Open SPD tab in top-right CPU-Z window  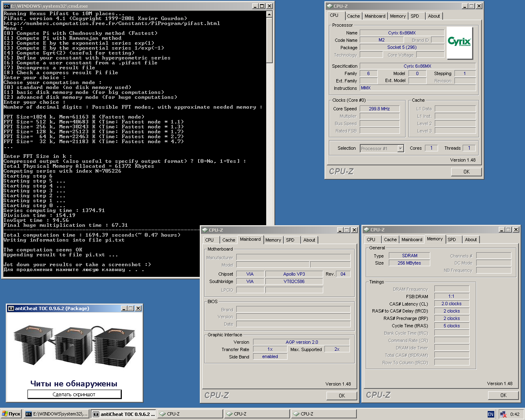(x=415, y=16)
